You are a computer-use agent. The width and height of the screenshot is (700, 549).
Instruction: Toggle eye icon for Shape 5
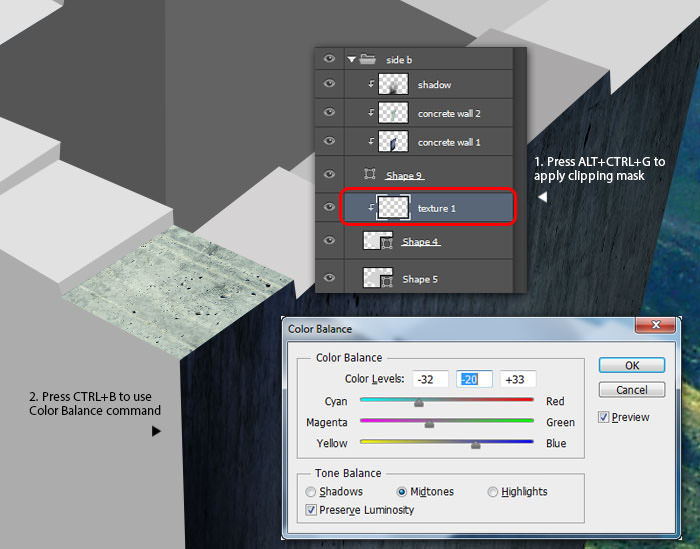click(x=329, y=278)
